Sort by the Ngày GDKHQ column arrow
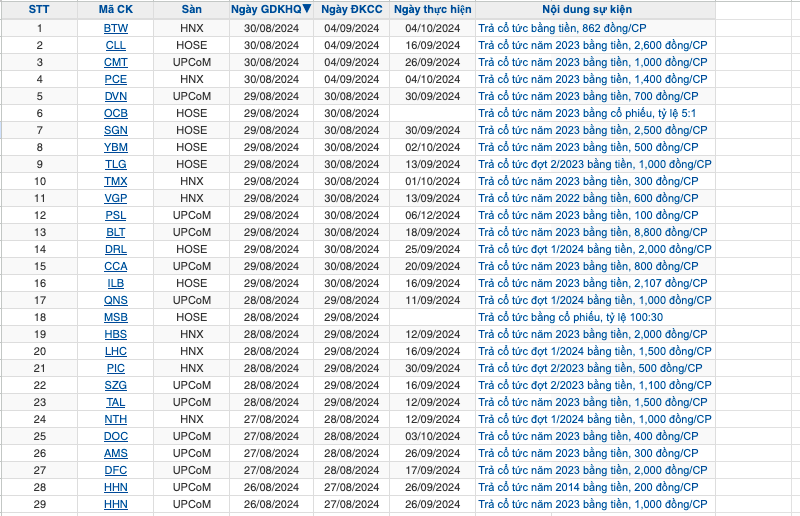800x516 pixels. tap(307, 9)
